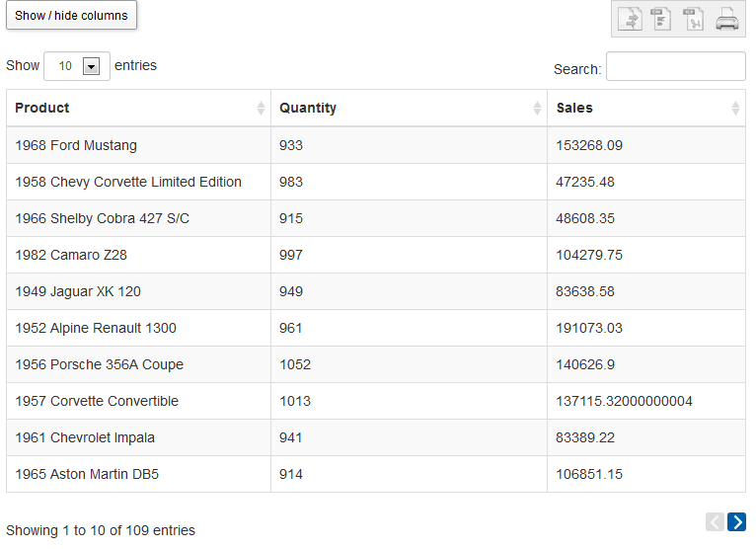Click the Sales column header

point(646,108)
